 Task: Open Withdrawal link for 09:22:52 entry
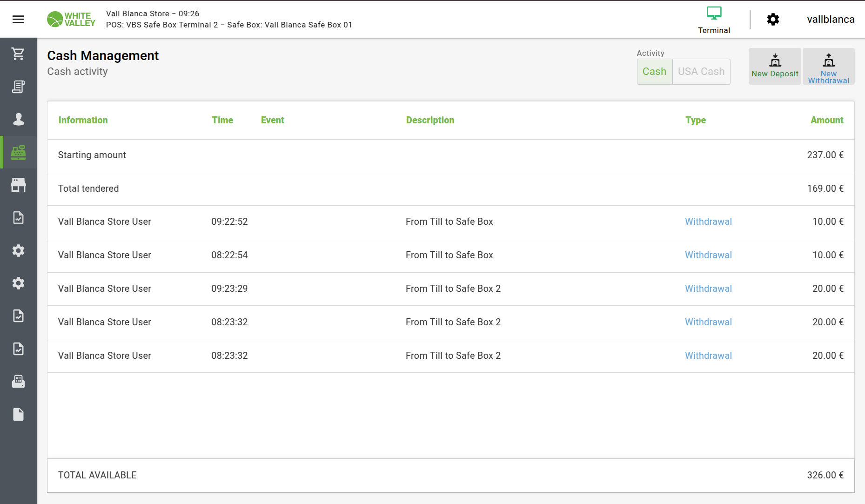pyautogui.click(x=708, y=222)
